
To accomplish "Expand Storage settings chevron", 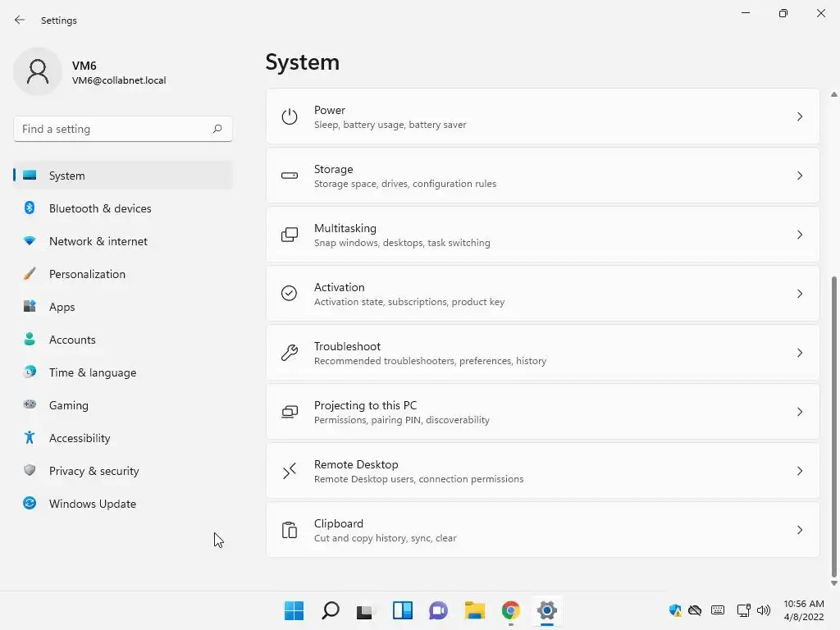I will click(799, 176).
